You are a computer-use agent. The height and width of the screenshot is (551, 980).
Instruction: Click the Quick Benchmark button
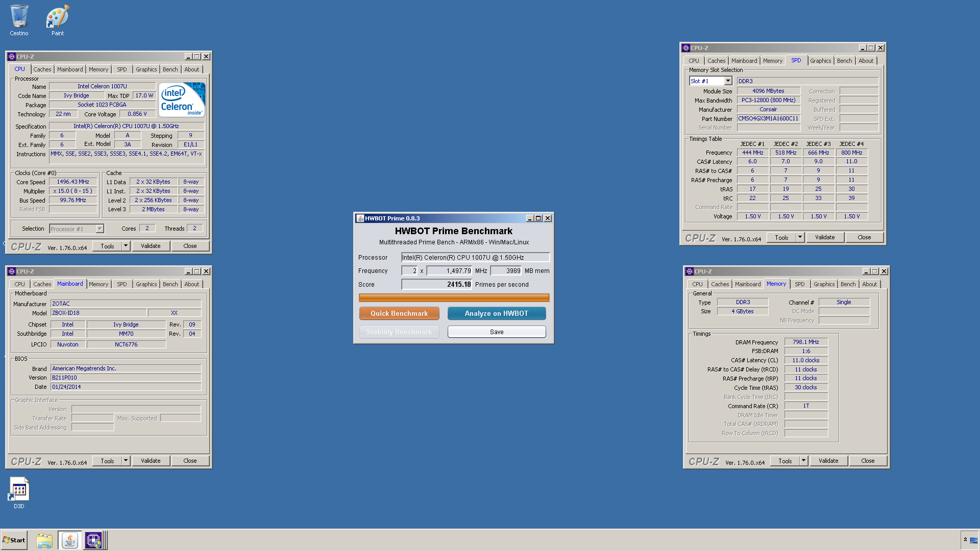[x=399, y=313]
